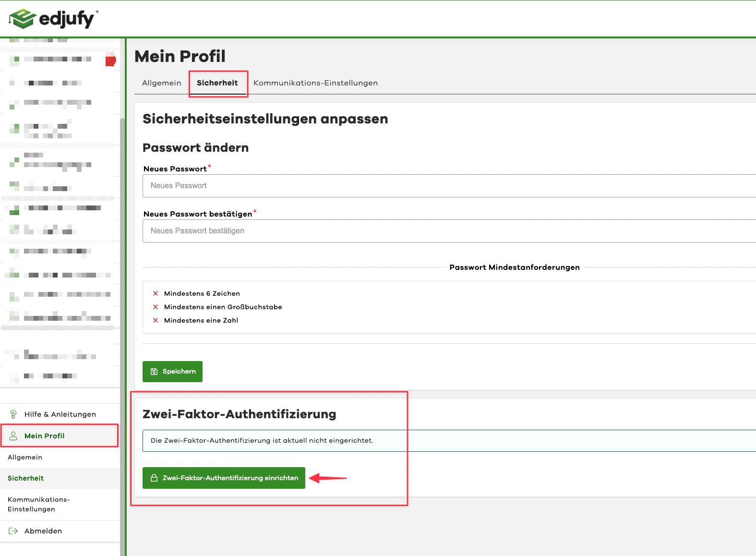Focus the Neues Passwort input field

click(x=449, y=186)
